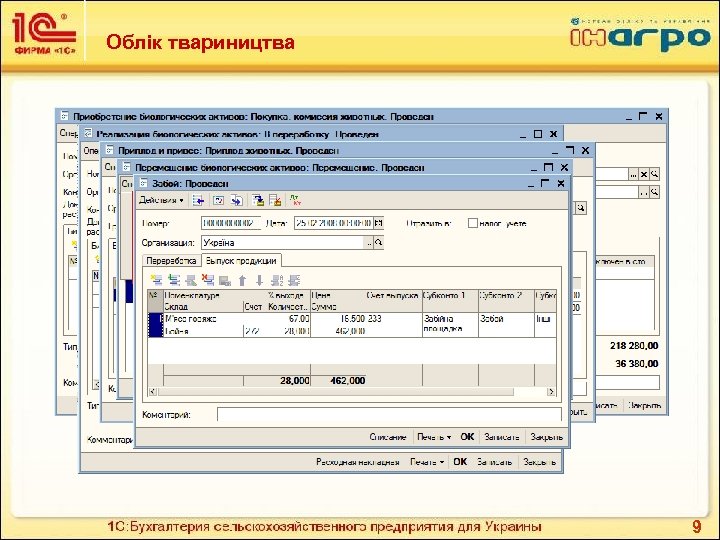Select the Выпуск продукции tab
Screen dimensions: 720x540
click(241, 260)
